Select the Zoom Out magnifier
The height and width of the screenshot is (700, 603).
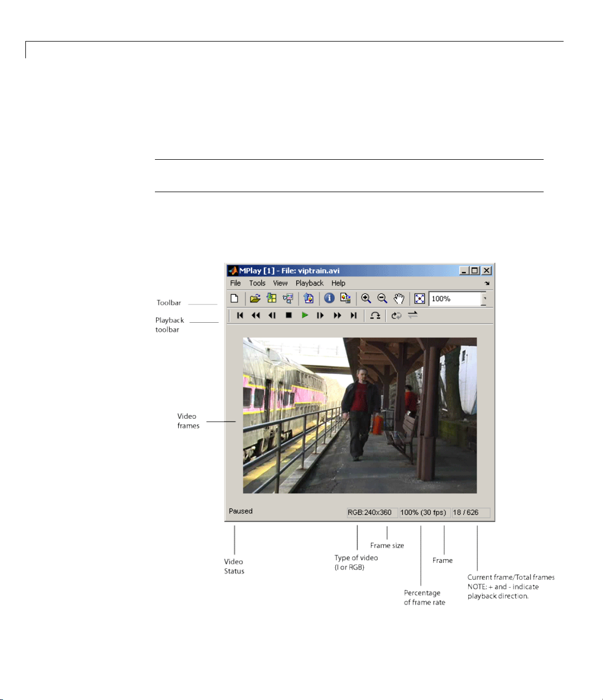click(382, 298)
